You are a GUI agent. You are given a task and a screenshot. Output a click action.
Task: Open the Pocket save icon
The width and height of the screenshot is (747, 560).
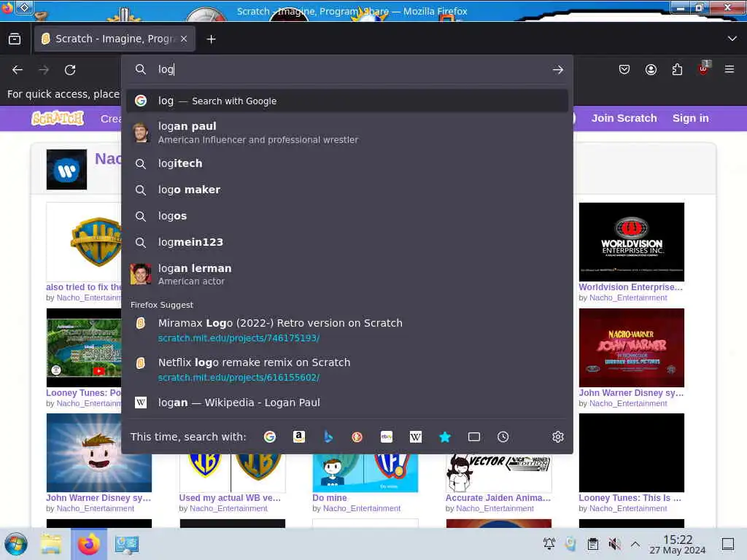(x=624, y=69)
